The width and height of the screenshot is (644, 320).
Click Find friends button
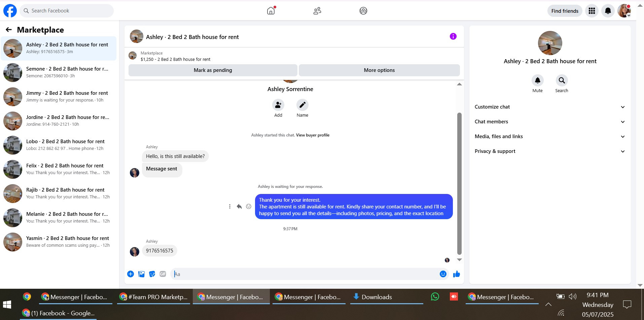[565, 11]
